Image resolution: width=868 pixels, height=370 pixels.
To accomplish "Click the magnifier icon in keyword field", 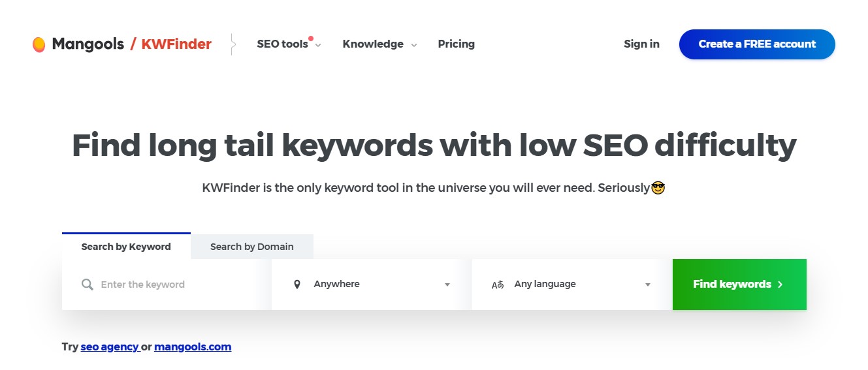I will (88, 285).
